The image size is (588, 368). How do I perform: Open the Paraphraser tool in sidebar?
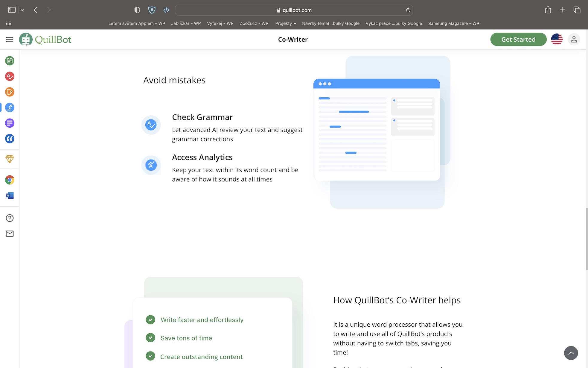(x=10, y=61)
